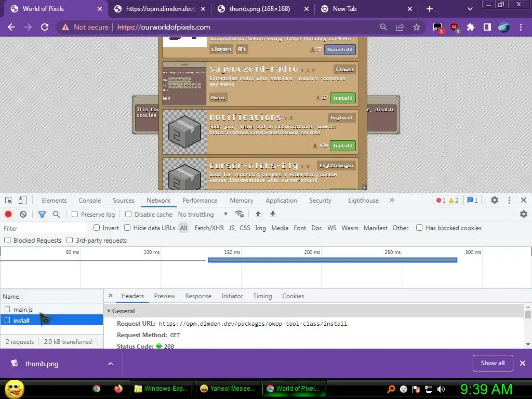This screenshot has height=399, width=532.
Task: Reload the ourworldofpixels page
Action: pos(45,27)
